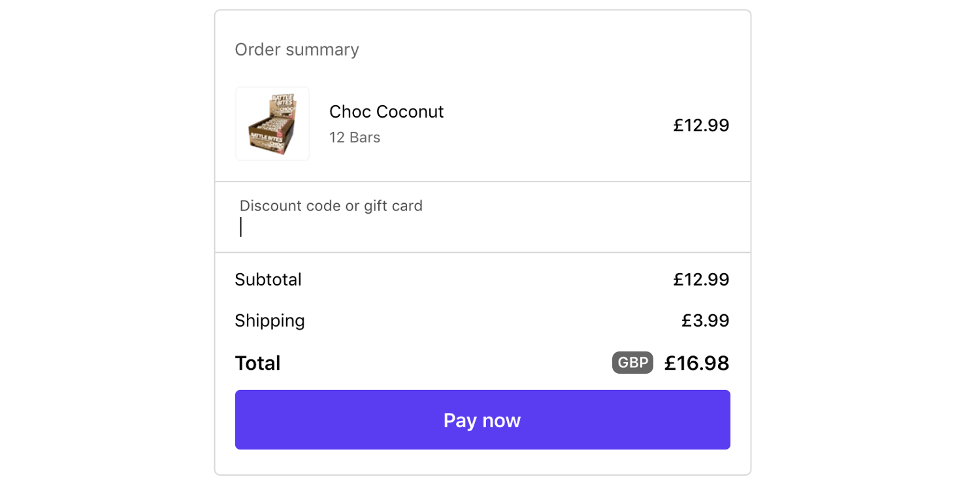Select the £3.99 shipping cost
Image resolution: width=980 pixels, height=490 pixels.
click(x=705, y=321)
